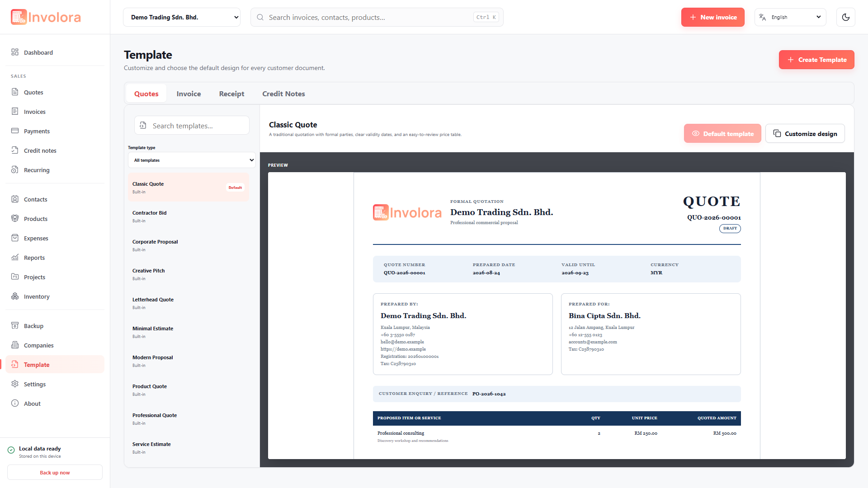Image resolution: width=868 pixels, height=488 pixels.
Task: Switch to the Quotes tab
Action: [x=146, y=94]
